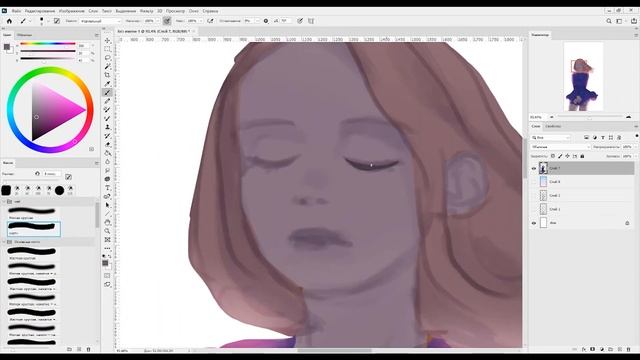This screenshot has height=360, width=640.
Task: Zoom in with Navigator large mountain button
Action: click(629, 117)
